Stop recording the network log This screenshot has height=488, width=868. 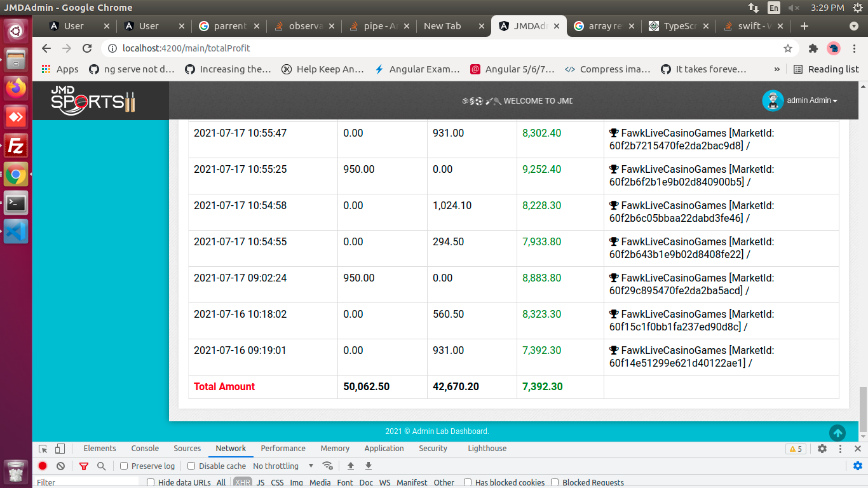tap(43, 466)
